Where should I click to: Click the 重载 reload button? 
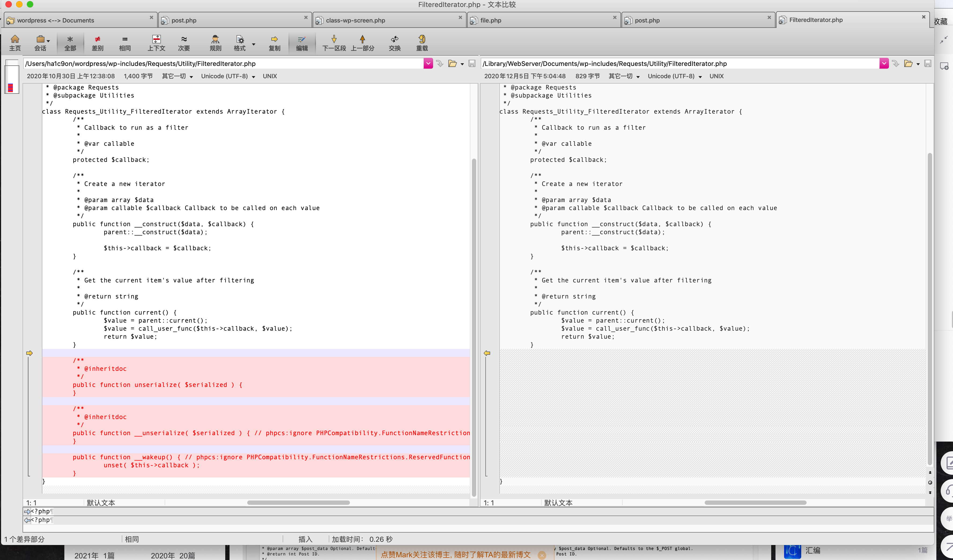click(422, 43)
